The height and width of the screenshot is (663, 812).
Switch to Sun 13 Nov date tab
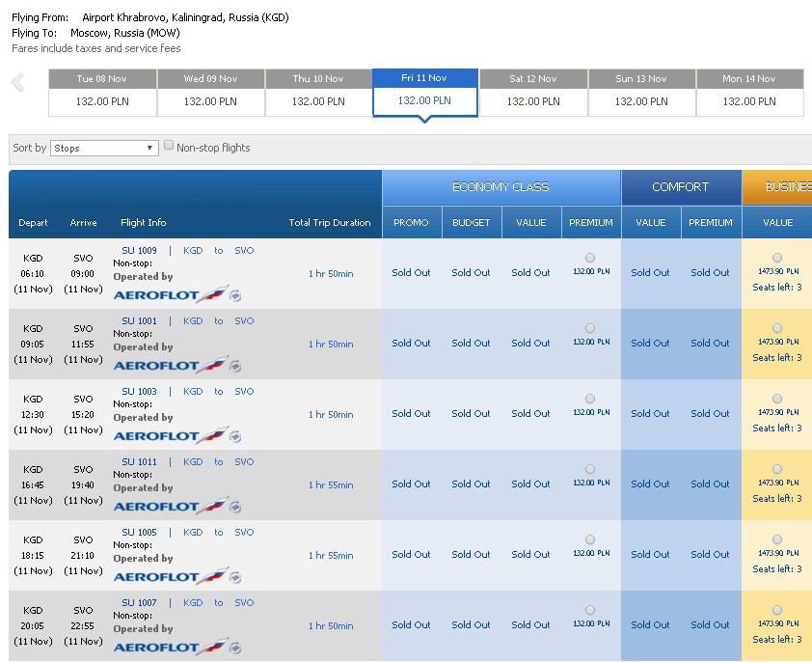(641, 93)
